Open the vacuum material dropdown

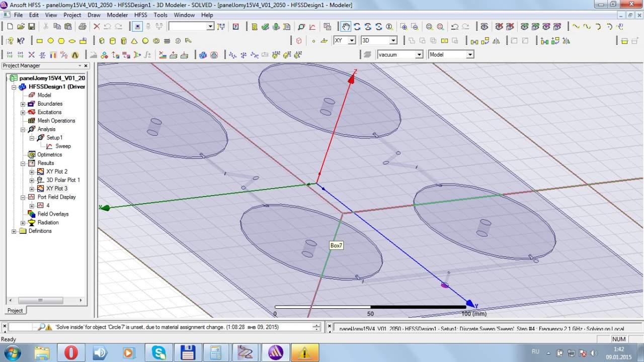point(419,54)
